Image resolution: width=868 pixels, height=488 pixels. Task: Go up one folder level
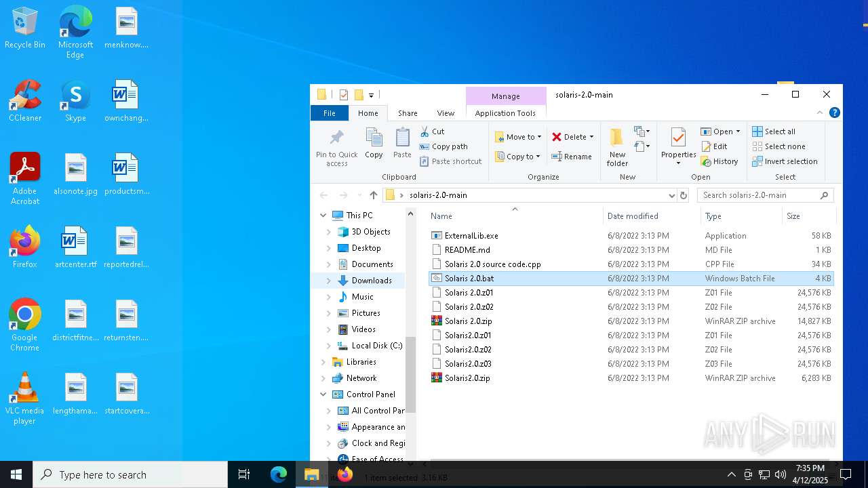(373, 195)
